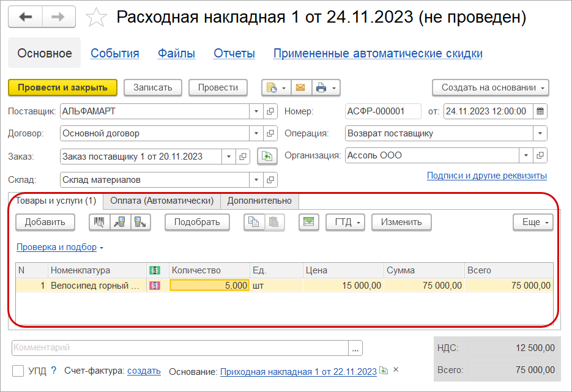This screenshot has width=572, height=392.
Task: Click the printer icon
Action: click(321, 87)
